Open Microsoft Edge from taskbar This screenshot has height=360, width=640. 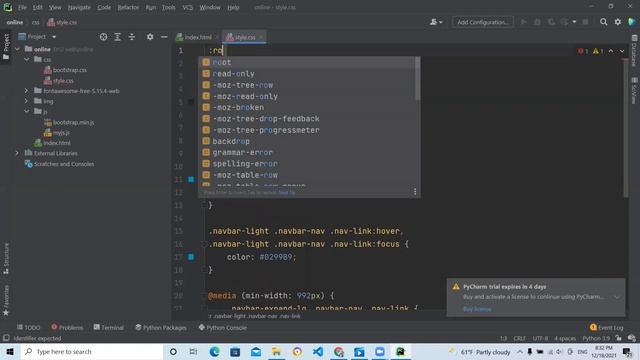point(214,351)
